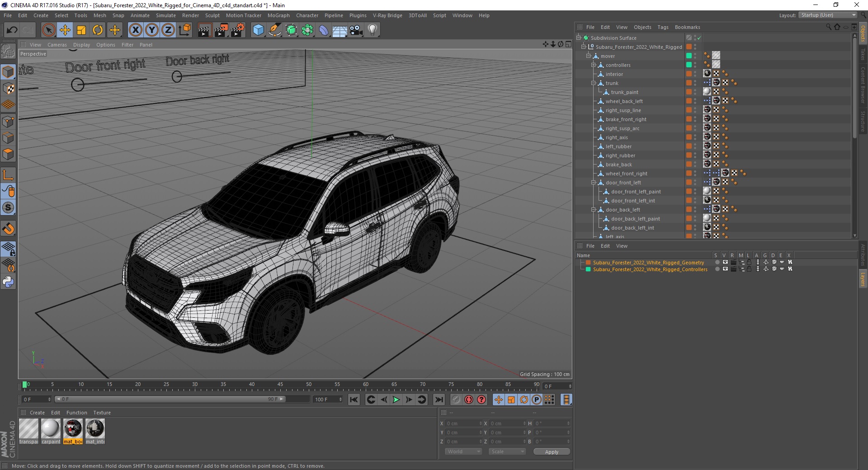The image size is (868, 470).
Task: Switch to Texture mode in left sidebar
Action: tap(8, 89)
